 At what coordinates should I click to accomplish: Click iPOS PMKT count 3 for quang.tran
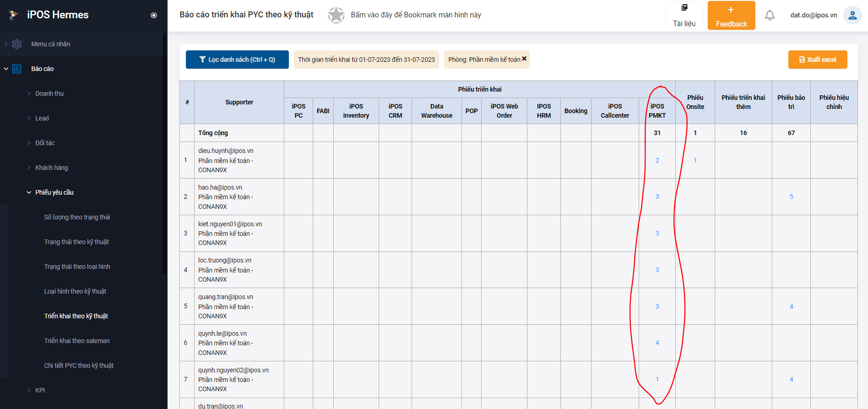[x=657, y=306]
